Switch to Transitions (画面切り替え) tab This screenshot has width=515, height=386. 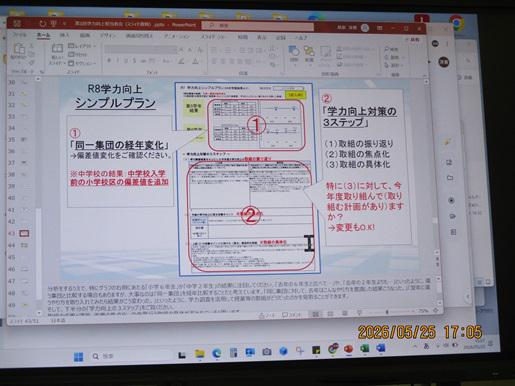[x=139, y=35]
